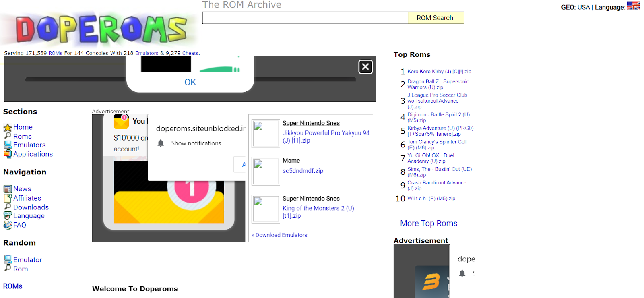Click inside the ROM search field
This screenshot has height=298, width=644.
[x=305, y=18]
